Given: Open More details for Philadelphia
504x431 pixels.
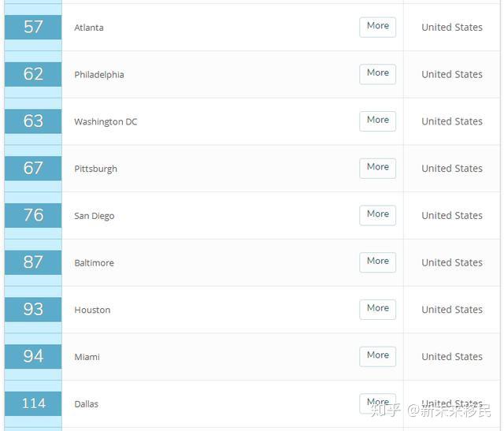Looking at the screenshot, I should pos(378,74).
